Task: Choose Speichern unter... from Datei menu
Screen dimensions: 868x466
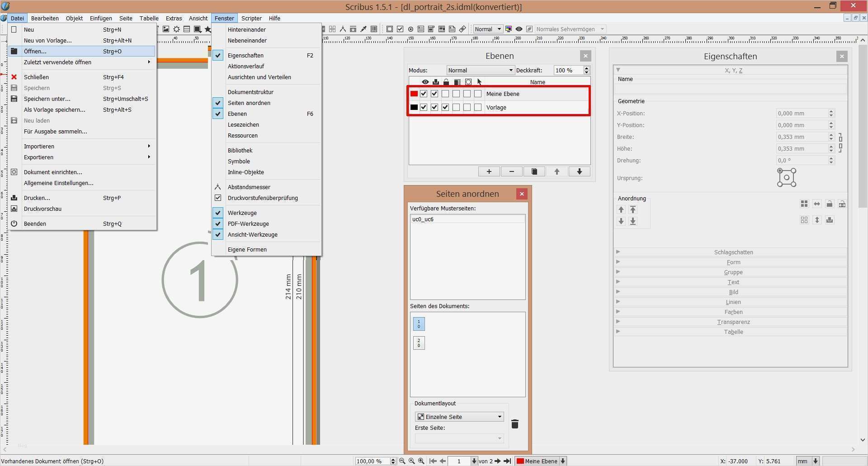Action: pyautogui.click(x=82, y=99)
